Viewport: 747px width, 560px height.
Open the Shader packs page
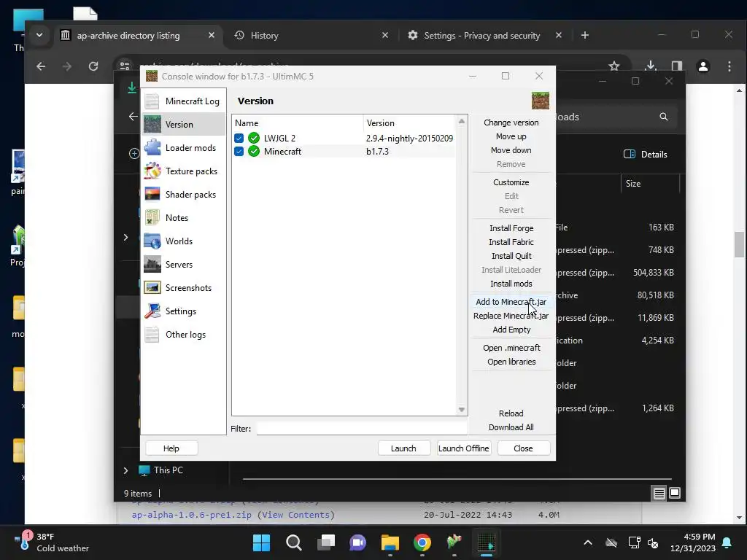[x=183, y=194]
